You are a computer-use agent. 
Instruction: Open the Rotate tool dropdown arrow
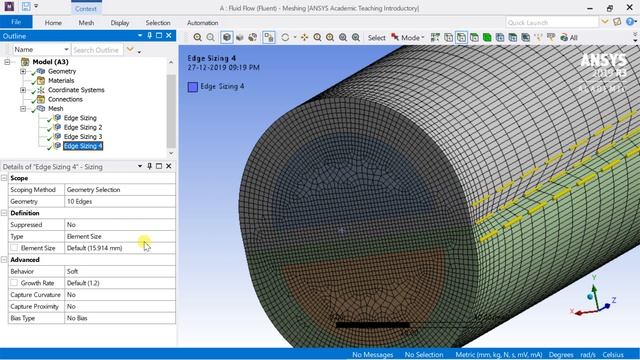(x=295, y=38)
